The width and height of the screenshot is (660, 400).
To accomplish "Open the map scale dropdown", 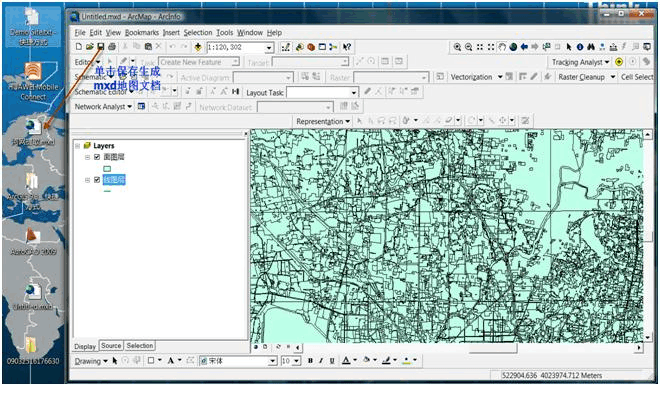I will pos(269,48).
